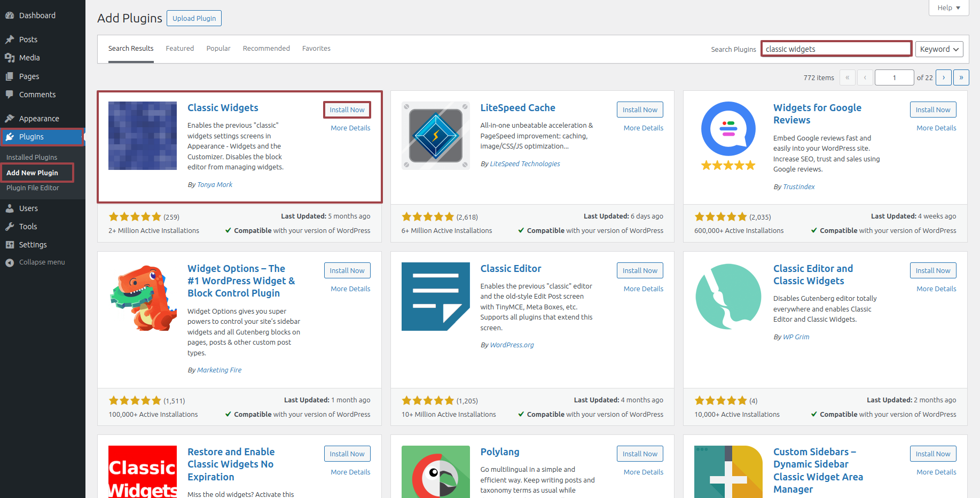980x498 pixels.
Task: Install the Polylang plugin
Action: tap(640, 454)
